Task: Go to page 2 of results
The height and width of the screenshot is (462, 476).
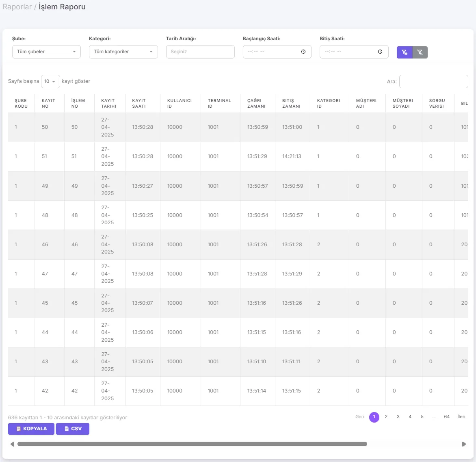Action: (x=386, y=417)
